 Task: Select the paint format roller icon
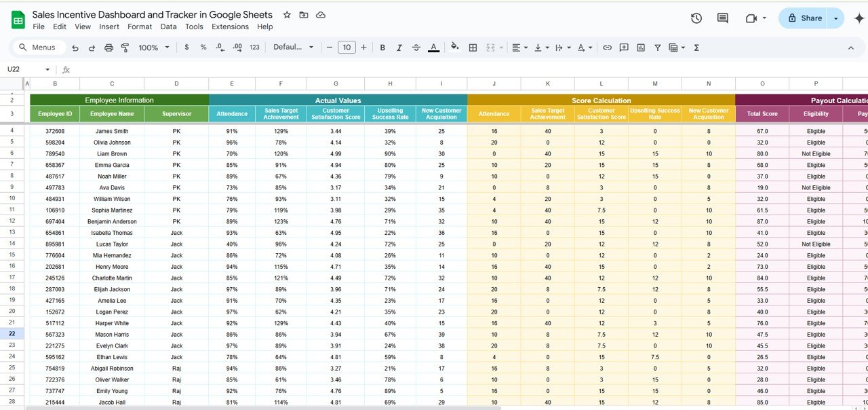[125, 48]
